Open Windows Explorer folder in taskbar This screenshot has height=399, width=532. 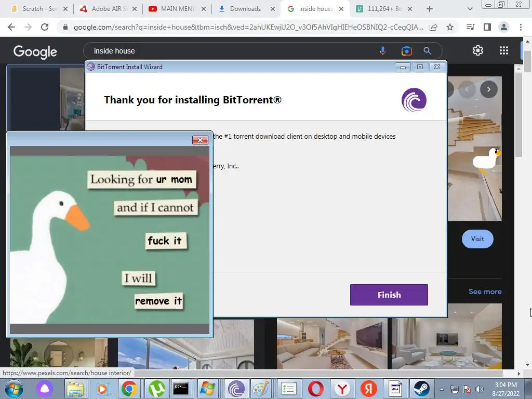pyautogui.click(x=75, y=389)
